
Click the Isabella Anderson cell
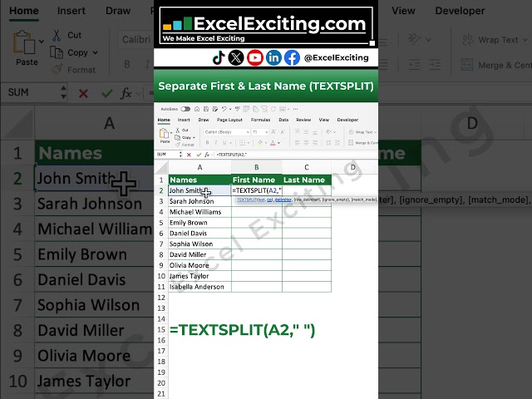pos(199,287)
